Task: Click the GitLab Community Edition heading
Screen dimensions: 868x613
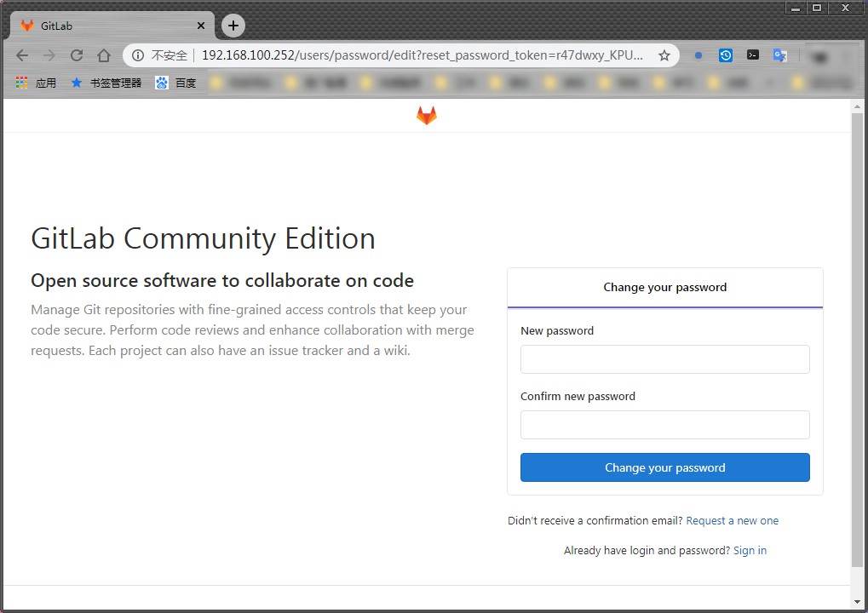Action: [204, 238]
